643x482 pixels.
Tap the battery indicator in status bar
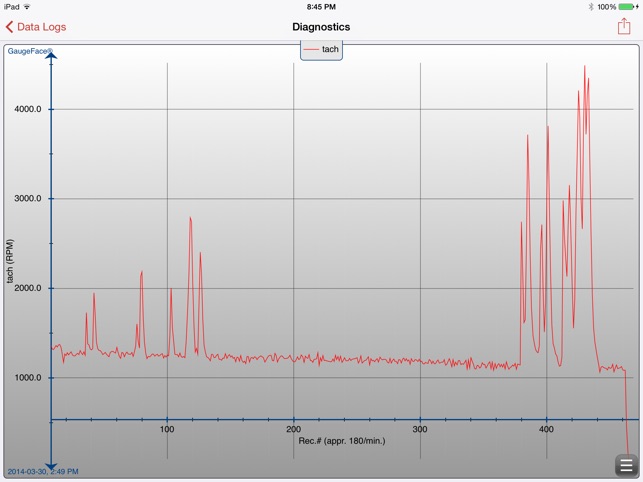click(628, 7)
